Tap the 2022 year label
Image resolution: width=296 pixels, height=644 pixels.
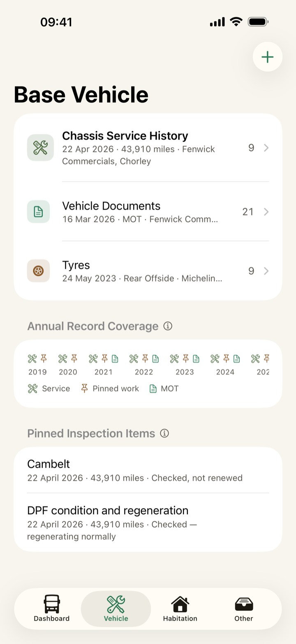click(x=144, y=372)
